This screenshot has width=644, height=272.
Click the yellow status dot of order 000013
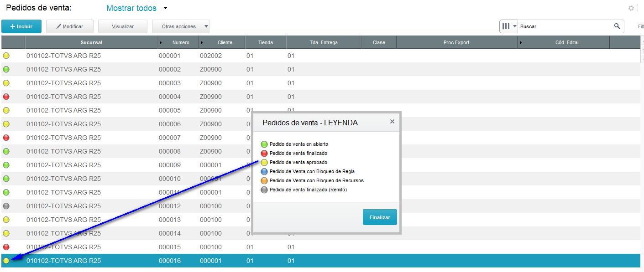[x=6, y=220]
